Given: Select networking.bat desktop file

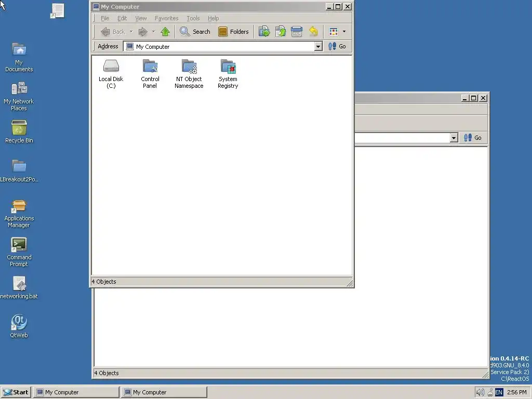Looking at the screenshot, I should (x=19, y=288).
